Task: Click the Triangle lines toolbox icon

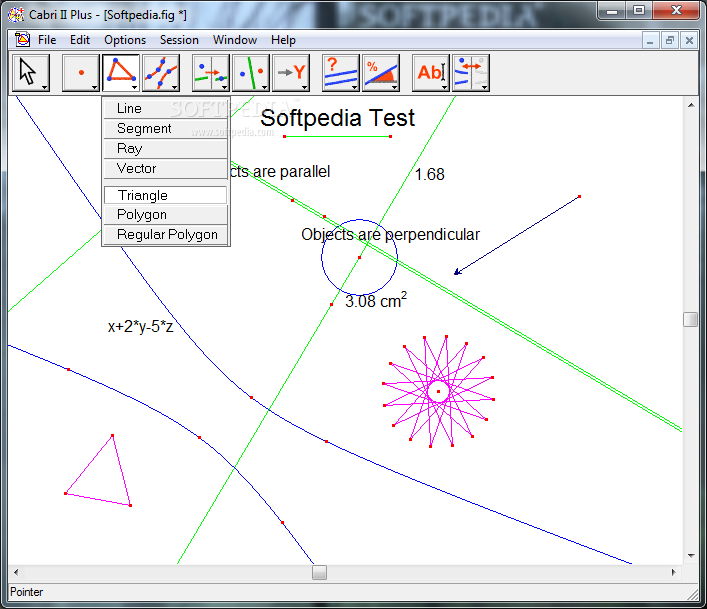Action: click(x=120, y=72)
